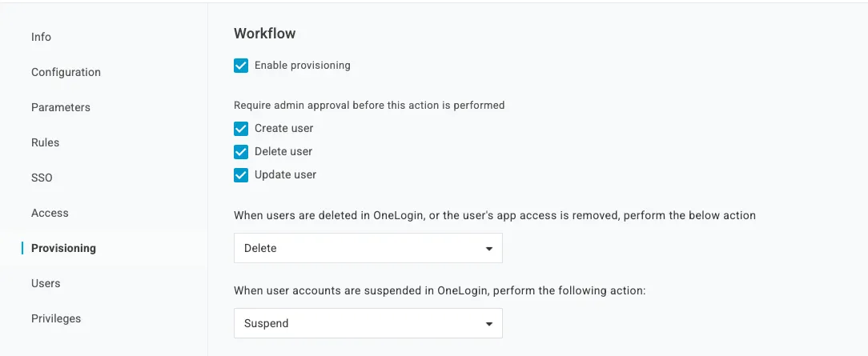Click the Create user label text
Viewport: 868px width, 356px height.
pyautogui.click(x=284, y=129)
